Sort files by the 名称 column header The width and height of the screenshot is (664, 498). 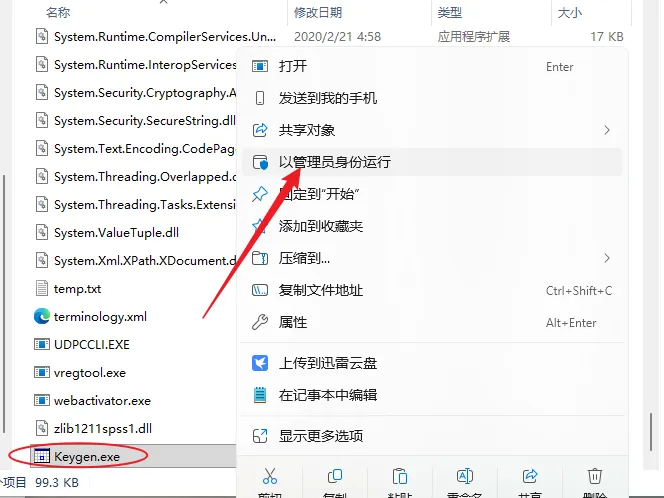pos(58,13)
